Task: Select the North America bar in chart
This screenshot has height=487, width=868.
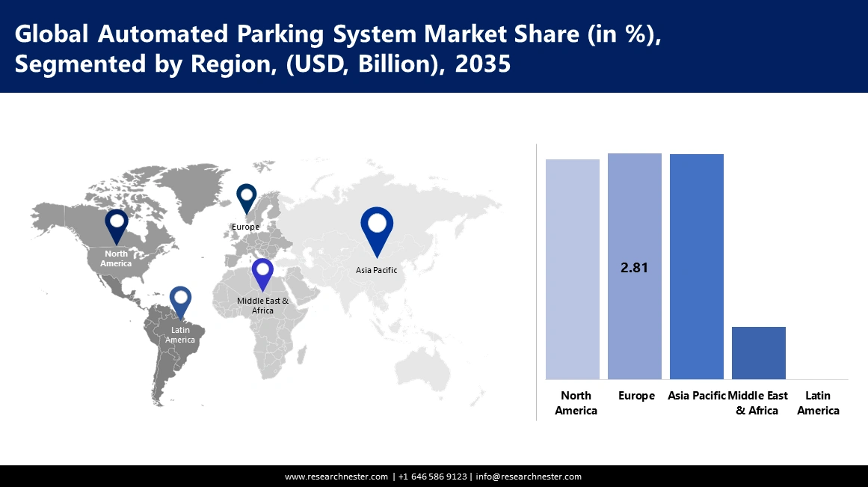Action: coord(573,269)
